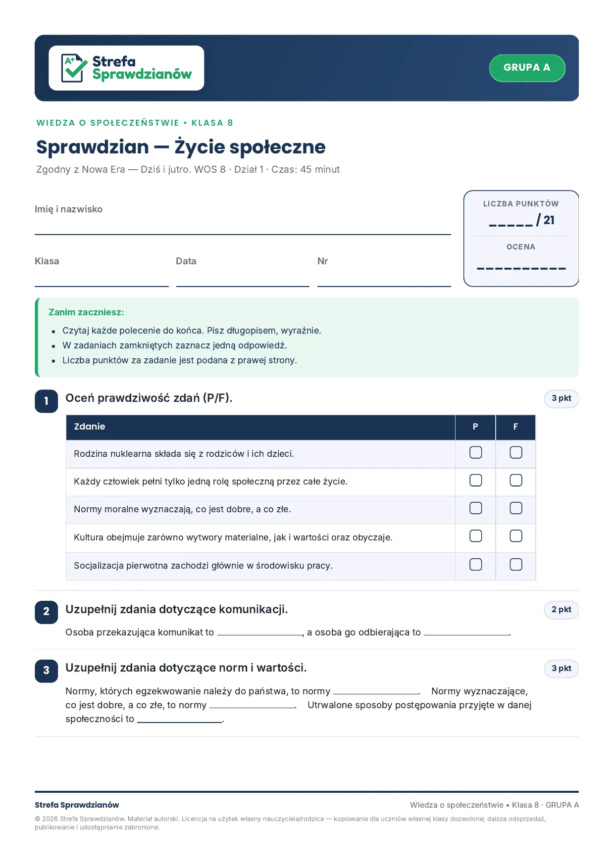Check P for 'Normy moralne wyznaczają' sentence
This screenshot has width=614, height=868.
(x=476, y=508)
